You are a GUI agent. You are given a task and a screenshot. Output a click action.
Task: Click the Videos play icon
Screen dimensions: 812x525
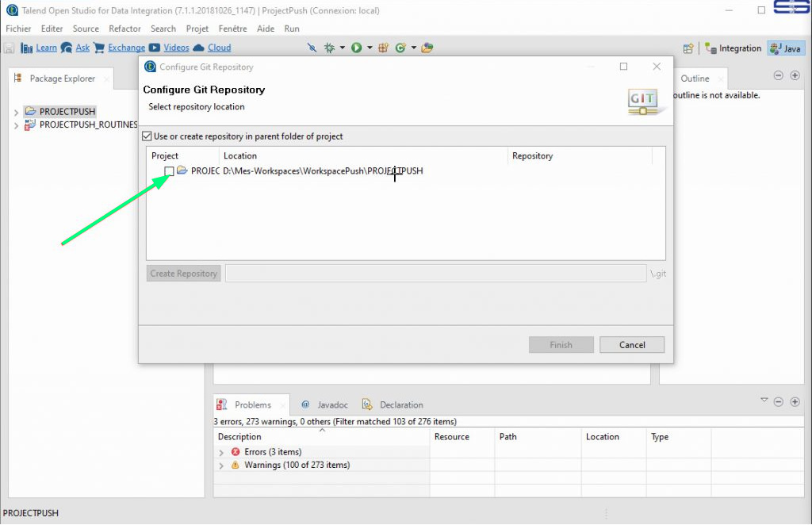pos(155,48)
